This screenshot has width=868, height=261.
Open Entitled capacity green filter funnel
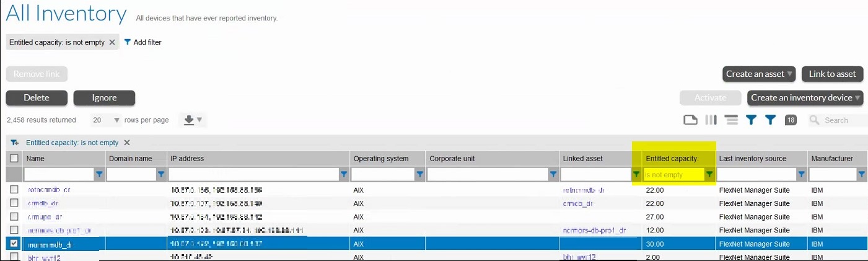[x=709, y=175]
